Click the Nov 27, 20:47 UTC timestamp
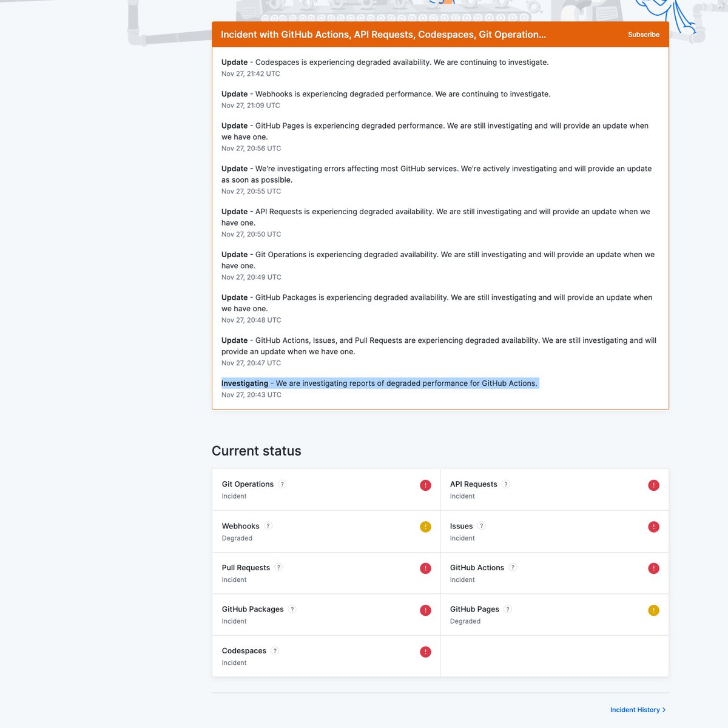The height and width of the screenshot is (728, 728). 251,363
